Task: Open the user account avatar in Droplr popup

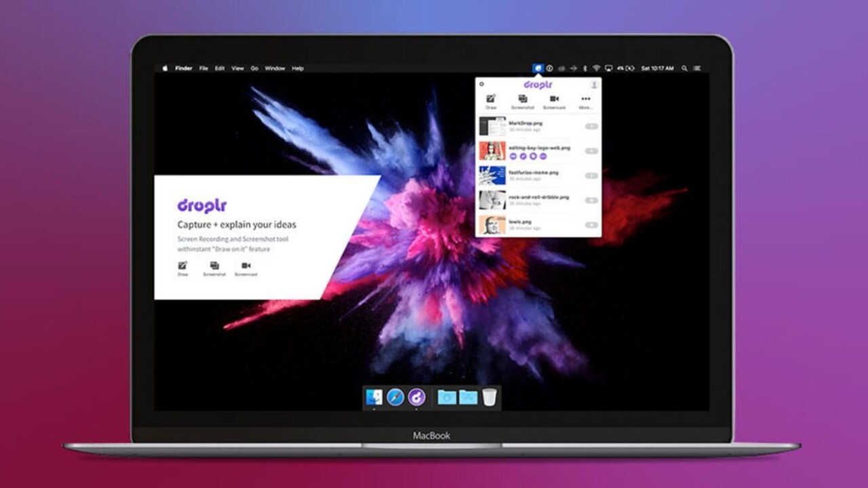Action: (594, 85)
